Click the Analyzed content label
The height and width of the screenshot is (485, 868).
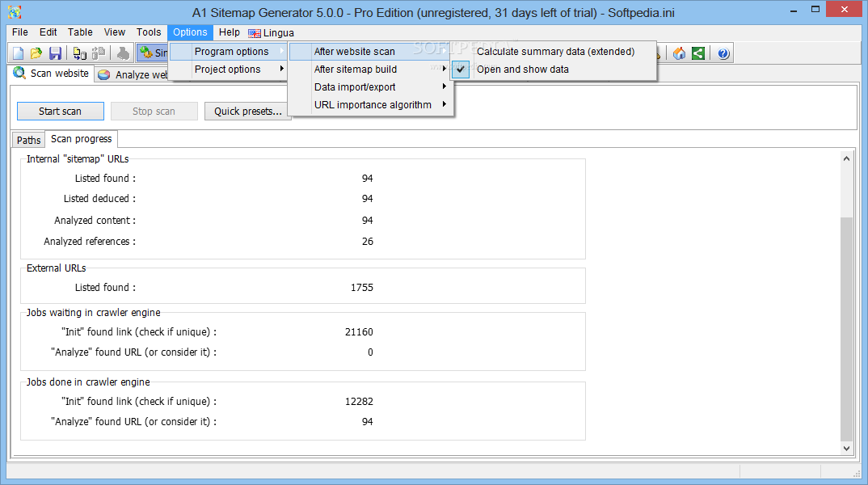[95, 221]
